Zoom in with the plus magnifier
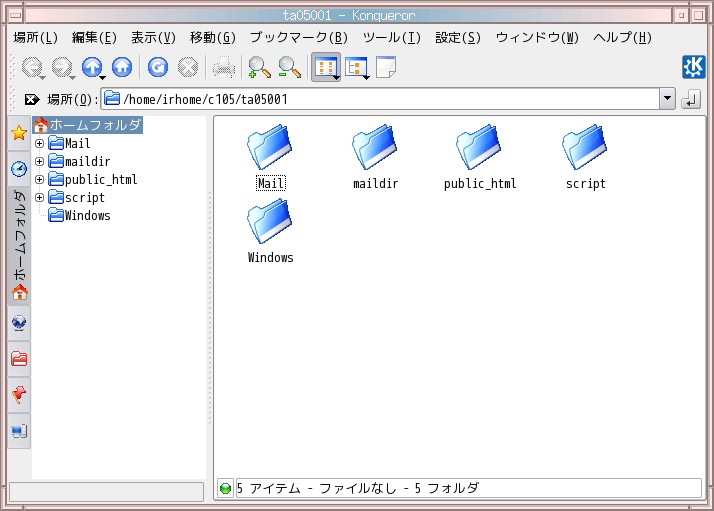Screen dimensions: 714x511 pyautogui.click(x=259, y=67)
